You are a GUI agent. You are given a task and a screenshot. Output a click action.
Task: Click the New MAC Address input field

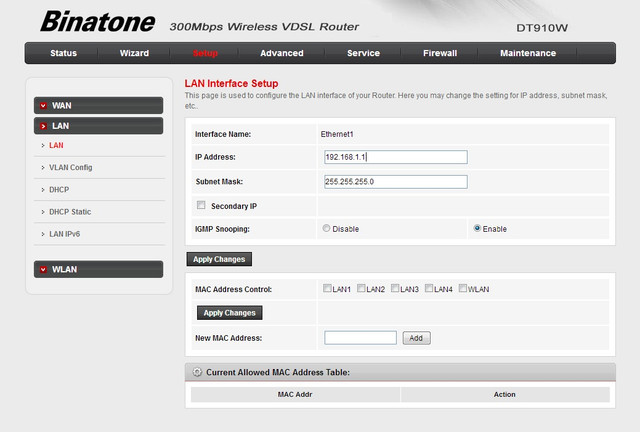click(360, 338)
